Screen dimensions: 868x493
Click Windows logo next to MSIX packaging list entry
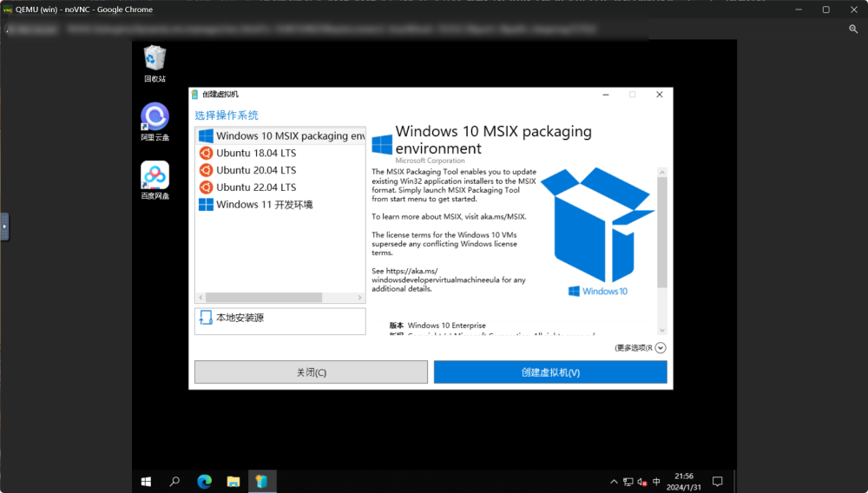(206, 135)
